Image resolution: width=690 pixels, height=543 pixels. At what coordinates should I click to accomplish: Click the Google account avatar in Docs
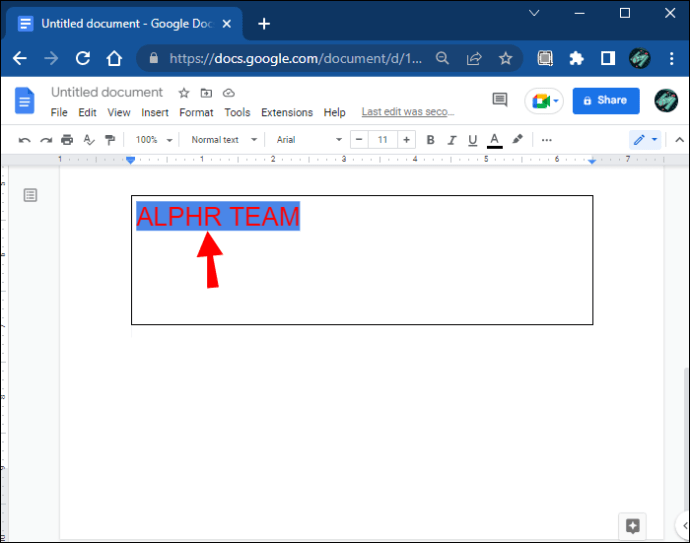coord(666,100)
